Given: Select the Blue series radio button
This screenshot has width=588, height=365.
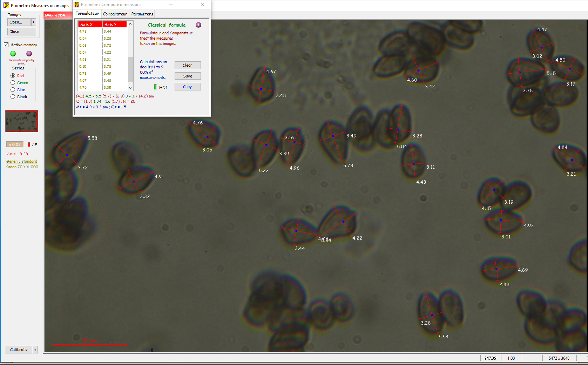Looking at the screenshot, I should (13, 90).
